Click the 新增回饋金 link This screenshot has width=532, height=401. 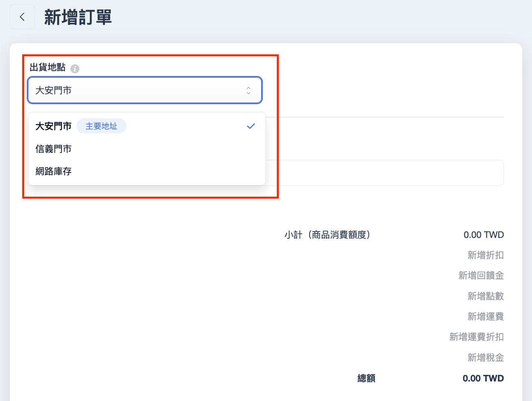coord(481,275)
